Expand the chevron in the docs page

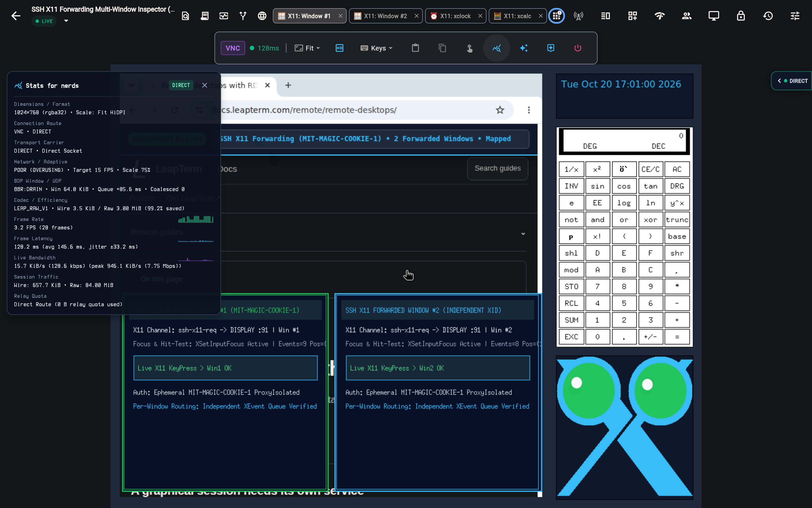523,233
